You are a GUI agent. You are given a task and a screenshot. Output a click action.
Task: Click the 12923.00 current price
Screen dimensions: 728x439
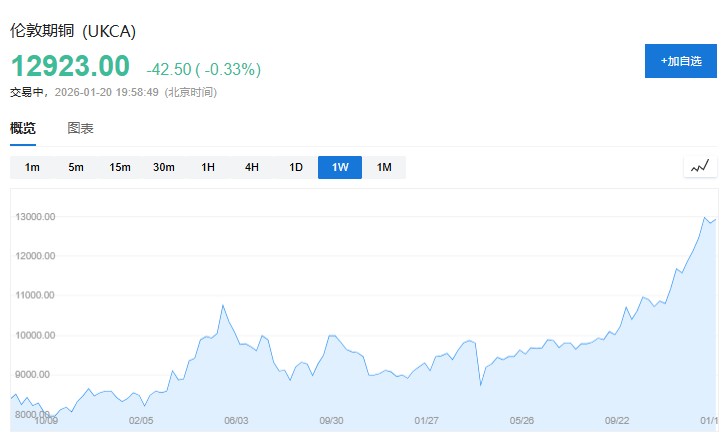70,68
